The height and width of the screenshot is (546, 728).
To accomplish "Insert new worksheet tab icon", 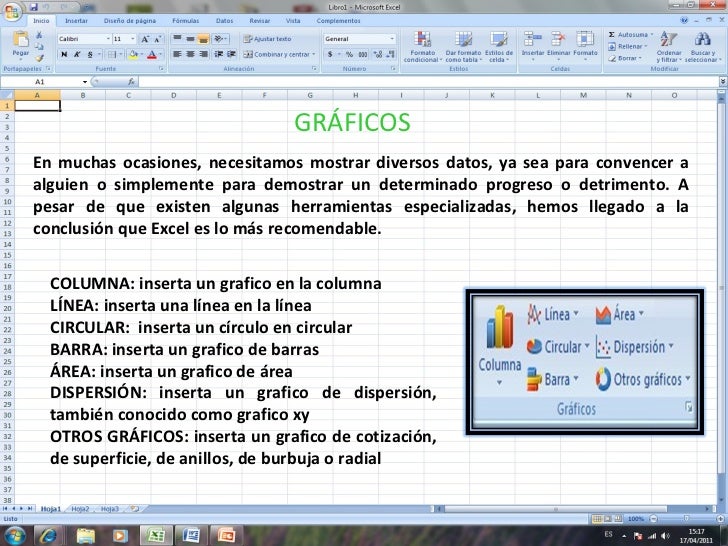I will pyautogui.click(x=135, y=509).
